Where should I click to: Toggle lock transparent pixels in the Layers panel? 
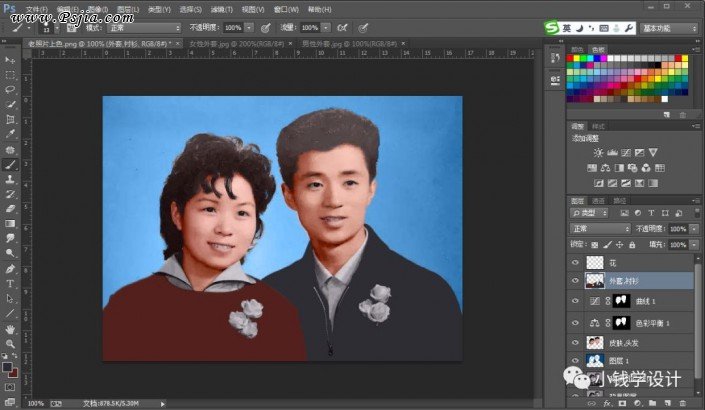tap(595, 245)
